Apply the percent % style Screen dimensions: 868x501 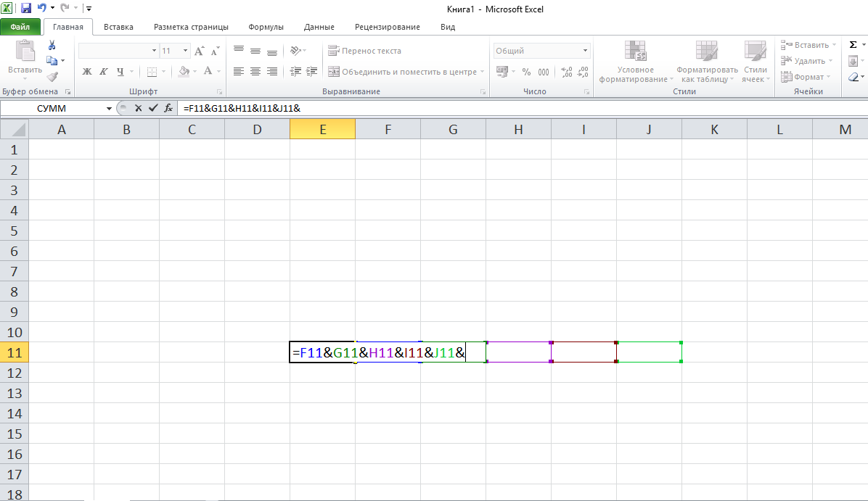[x=526, y=72]
